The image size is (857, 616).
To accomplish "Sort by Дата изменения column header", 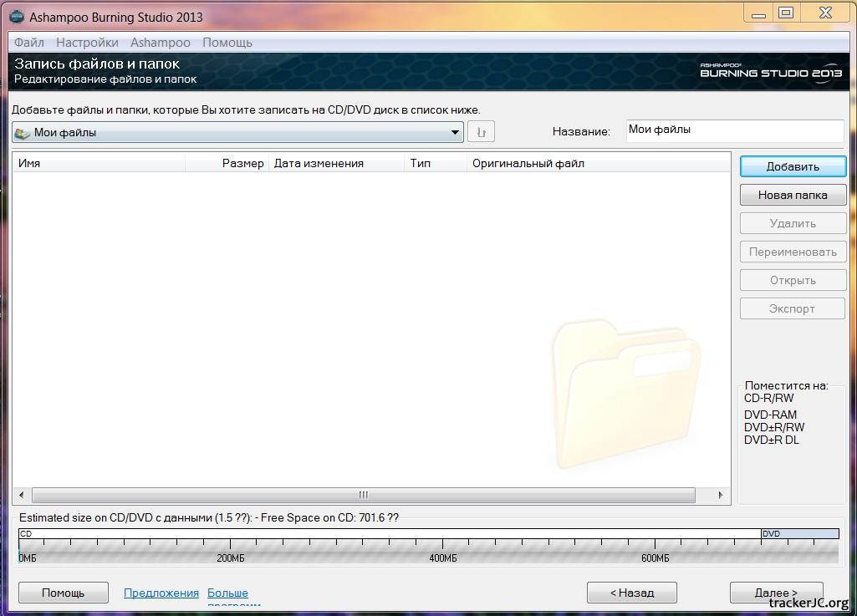I will [x=335, y=164].
